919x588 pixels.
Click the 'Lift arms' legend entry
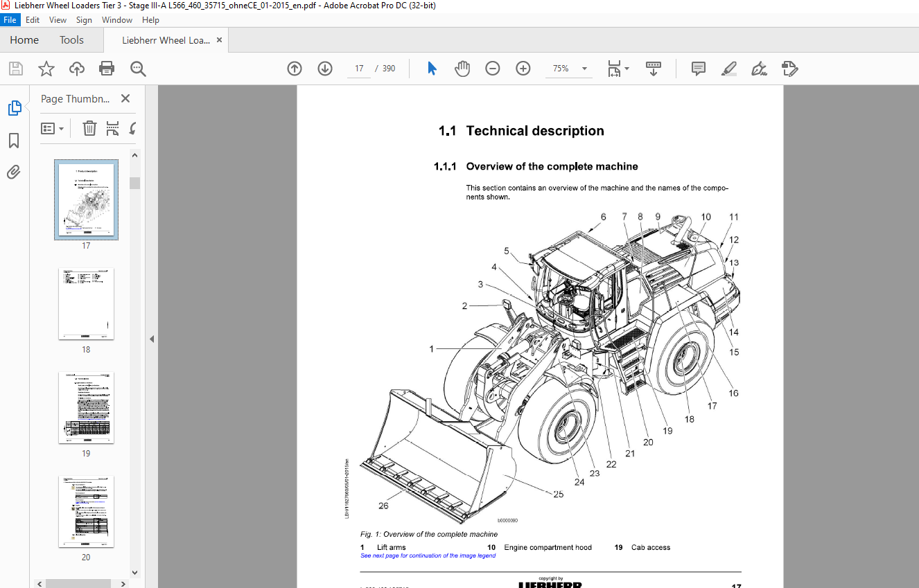(x=392, y=547)
